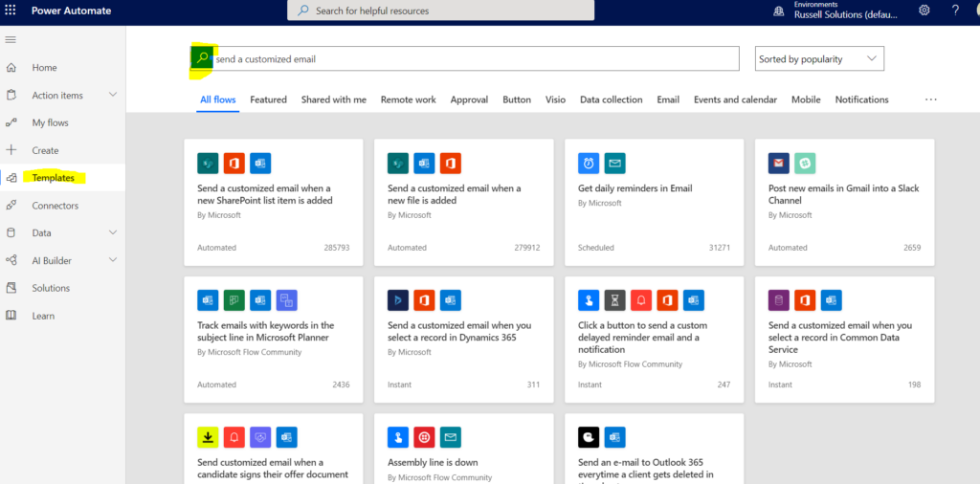Image resolution: width=980 pixels, height=484 pixels.
Task: Open the Remote work tab
Action: [408, 99]
